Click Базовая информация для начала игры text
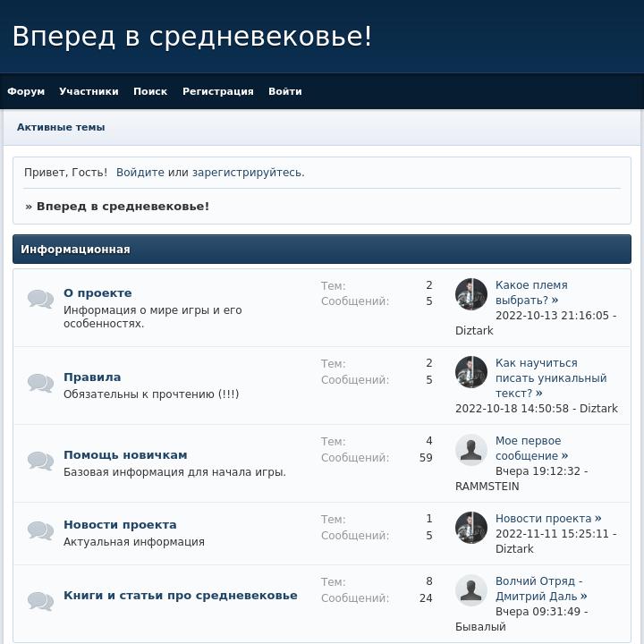Viewport: 644px width, 644px height. (x=174, y=472)
